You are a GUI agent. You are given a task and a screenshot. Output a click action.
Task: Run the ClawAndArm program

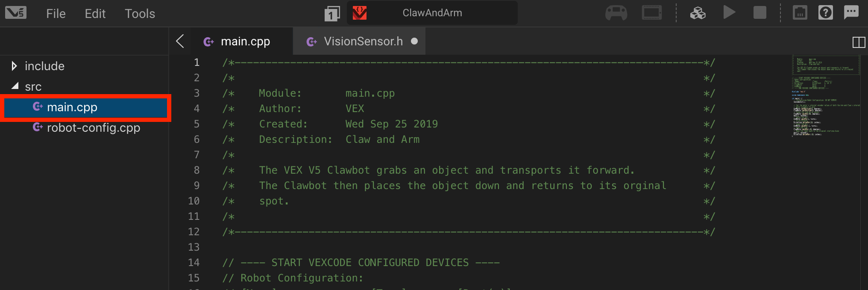730,12
